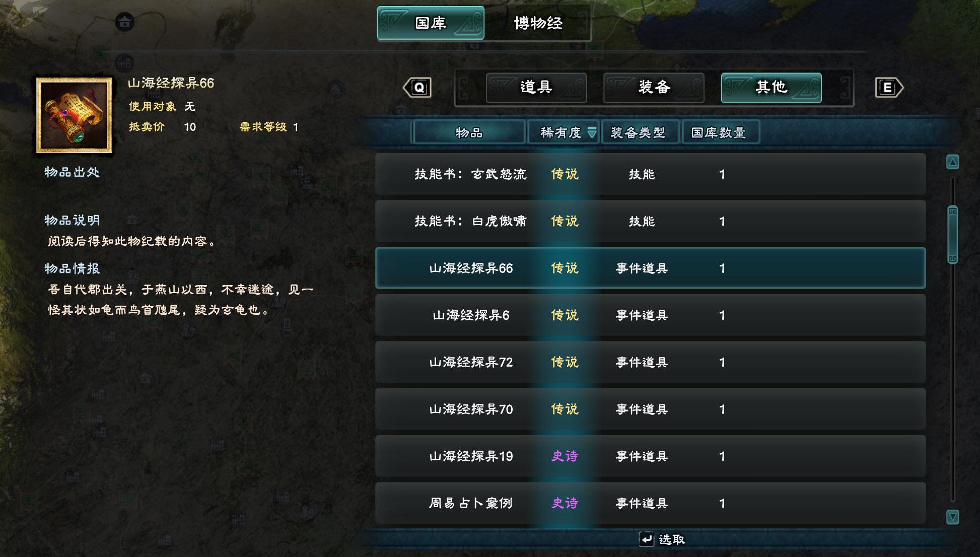Click the 山海经探异66 scroll item thumbnail

coord(74,115)
